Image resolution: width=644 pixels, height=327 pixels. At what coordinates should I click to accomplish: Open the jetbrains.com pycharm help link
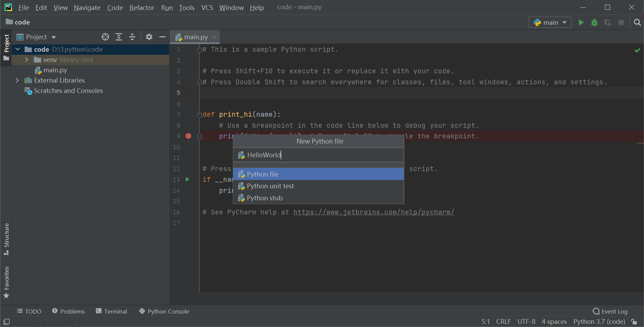point(374,212)
